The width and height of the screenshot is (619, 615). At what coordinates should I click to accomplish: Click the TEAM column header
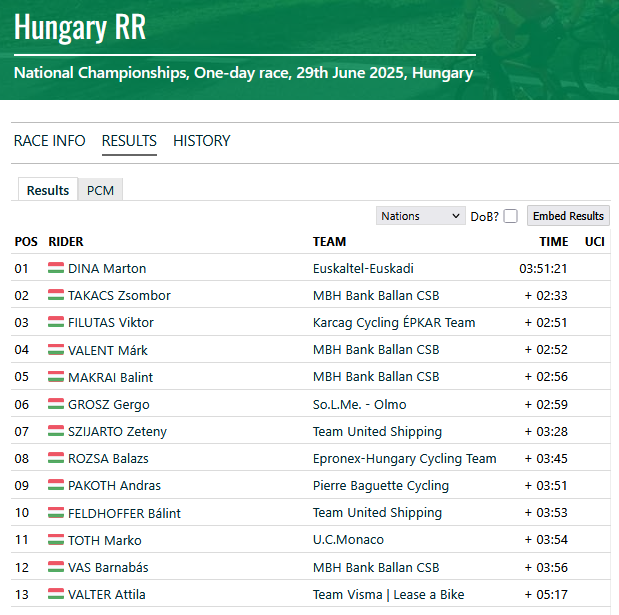tap(329, 241)
